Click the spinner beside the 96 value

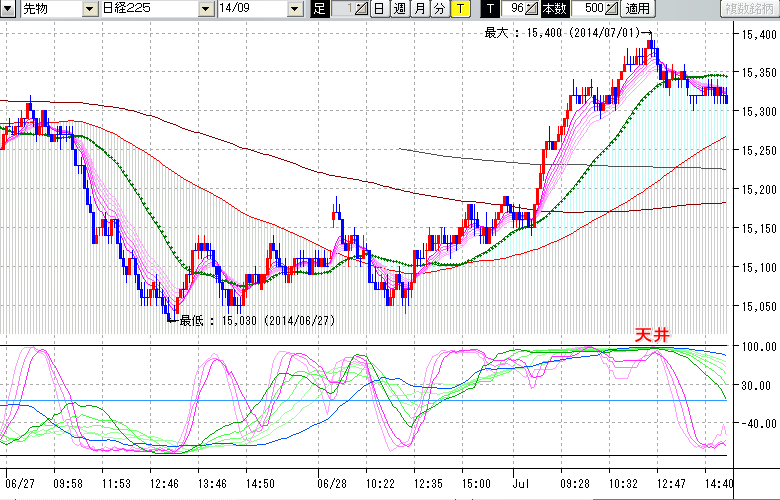(x=532, y=9)
